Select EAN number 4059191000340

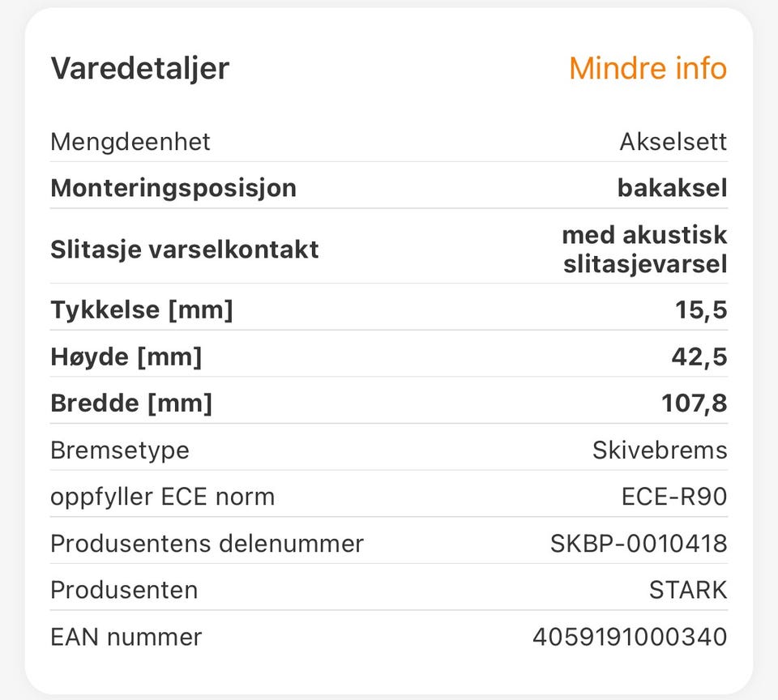(x=631, y=637)
